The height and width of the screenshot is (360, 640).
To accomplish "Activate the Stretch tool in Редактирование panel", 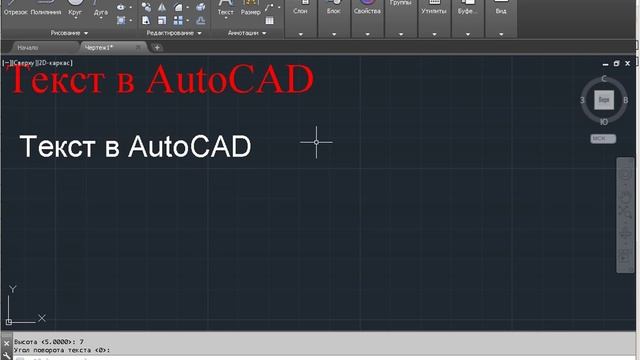I will pyautogui.click(x=146, y=20).
